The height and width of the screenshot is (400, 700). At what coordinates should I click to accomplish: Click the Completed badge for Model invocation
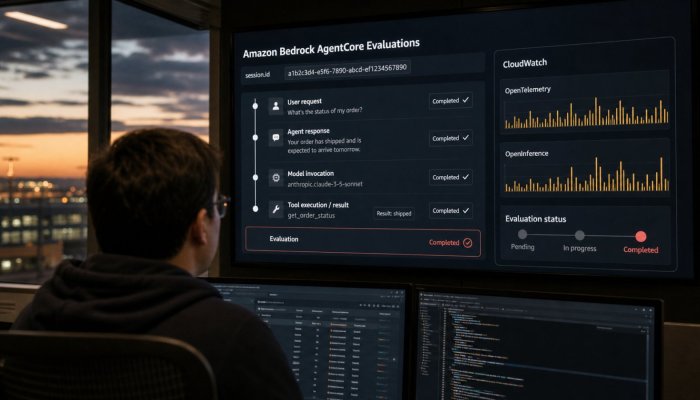(450, 177)
